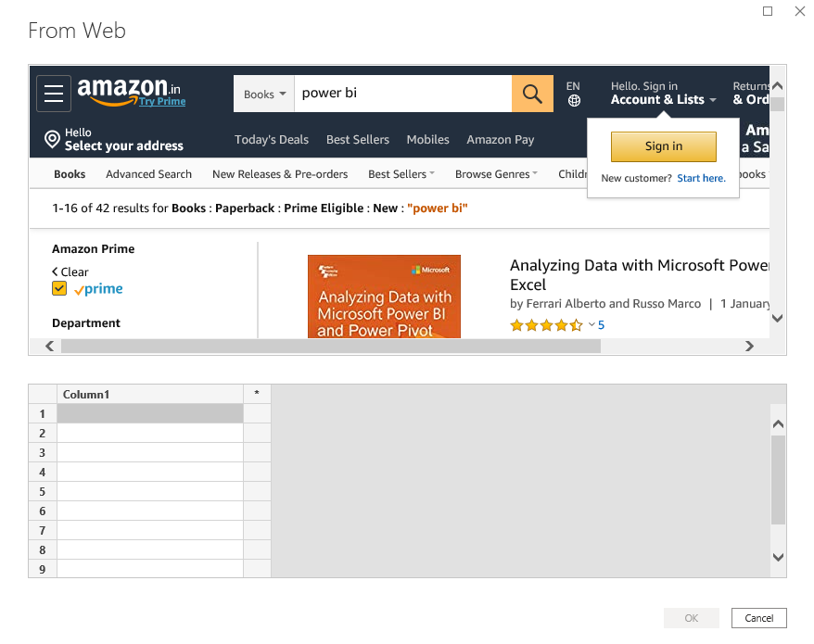Click the star rating of the book
Viewport: 814px width, 644px height.
pyautogui.click(x=546, y=325)
